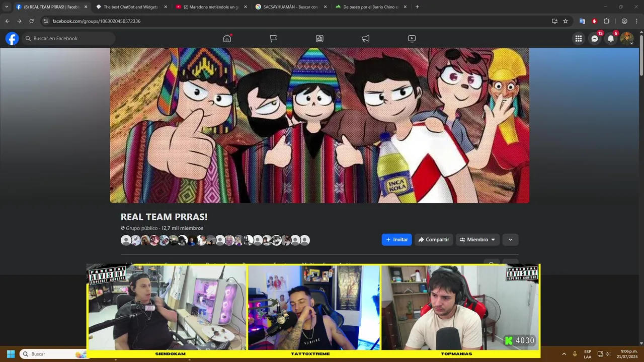Open the Facebook account profile picture menu
Image resolution: width=644 pixels, height=362 pixels.
click(627, 39)
